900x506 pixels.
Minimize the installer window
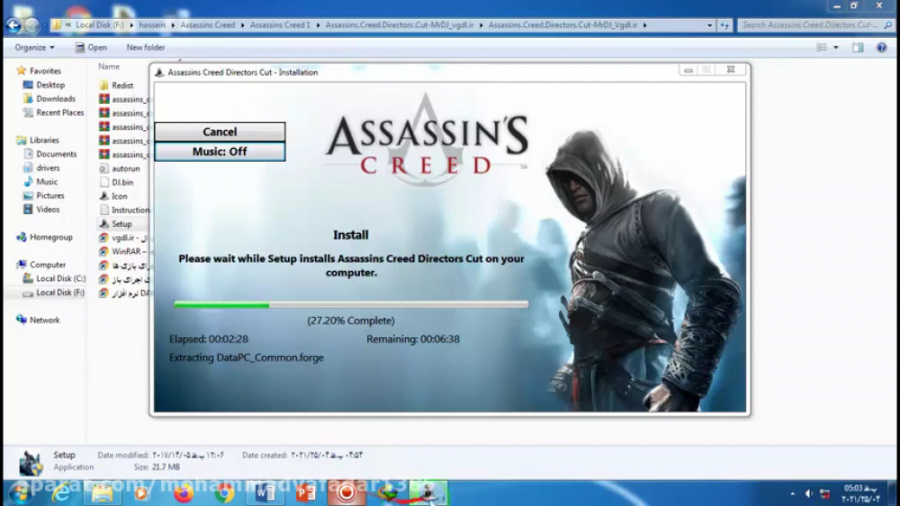click(688, 70)
